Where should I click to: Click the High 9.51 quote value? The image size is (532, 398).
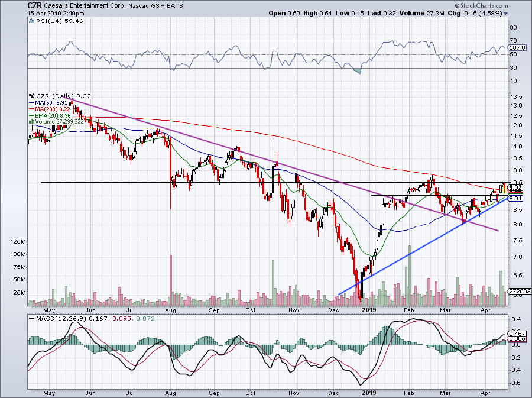coord(317,13)
